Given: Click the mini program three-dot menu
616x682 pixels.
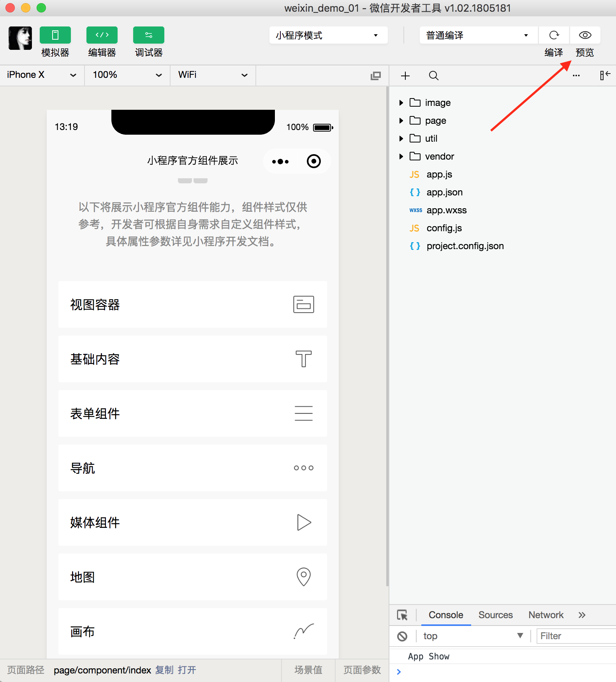Looking at the screenshot, I should coord(280,161).
